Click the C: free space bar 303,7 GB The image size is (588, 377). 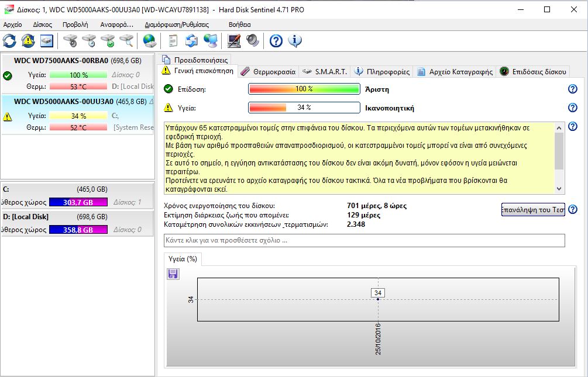[78, 202]
